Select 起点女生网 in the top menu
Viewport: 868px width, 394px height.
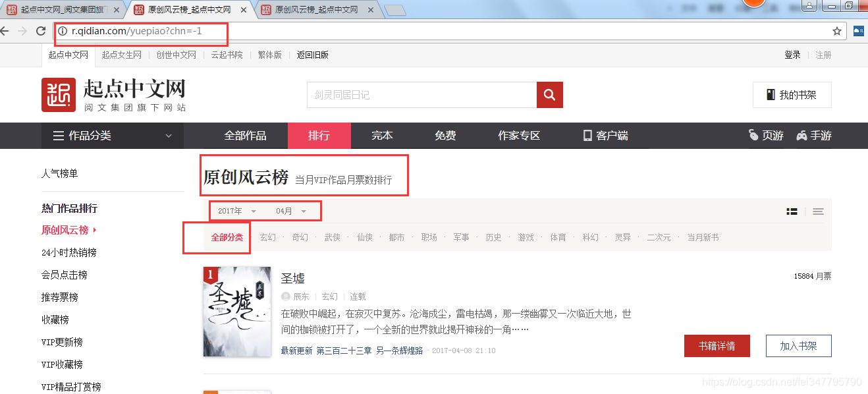coord(121,55)
